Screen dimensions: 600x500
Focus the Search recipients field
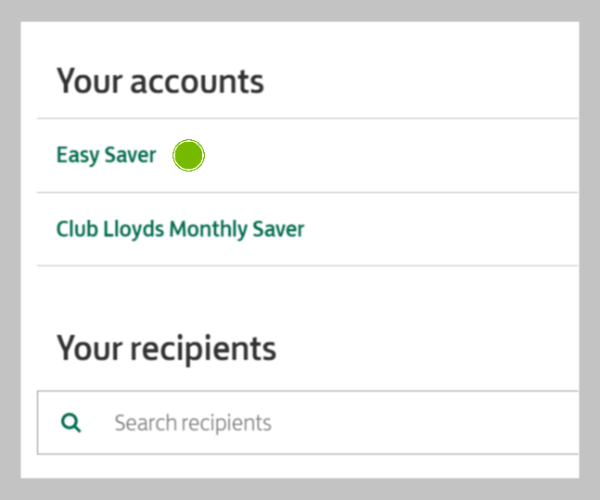tap(308, 423)
